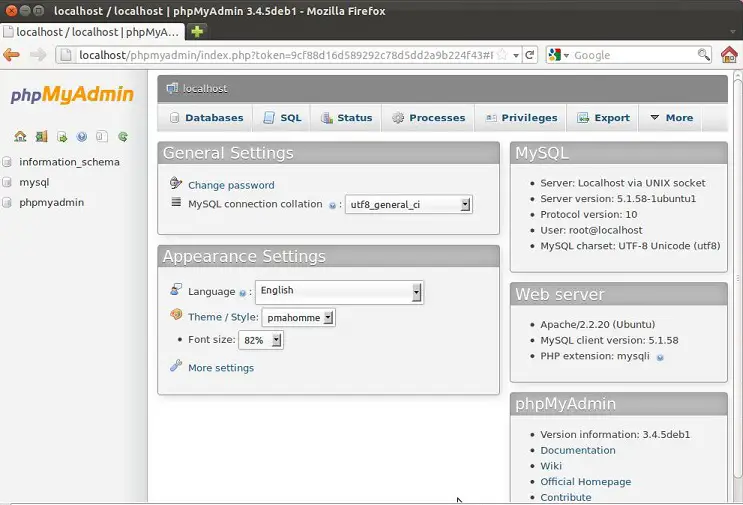Screen dimensions: 743x505
Task: Open Theme dropdown showing pmahomme
Action: coord(299,317)
